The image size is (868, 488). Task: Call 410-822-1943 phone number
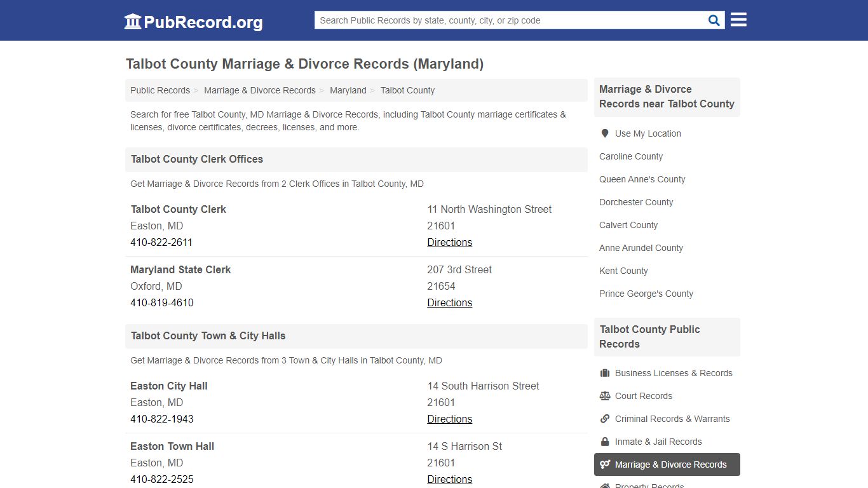point(162,419)
